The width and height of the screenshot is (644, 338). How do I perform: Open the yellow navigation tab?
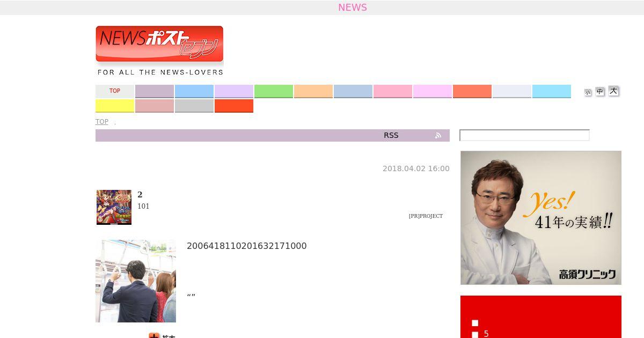(115, 106)
